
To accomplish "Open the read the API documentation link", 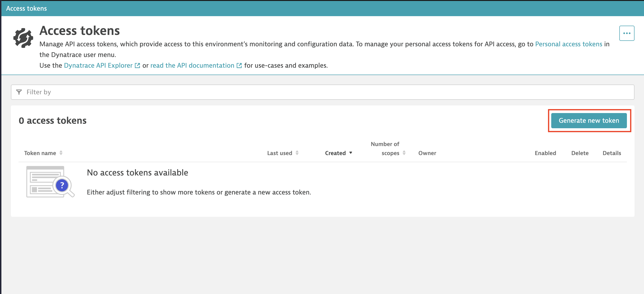I will pos(192,65).
